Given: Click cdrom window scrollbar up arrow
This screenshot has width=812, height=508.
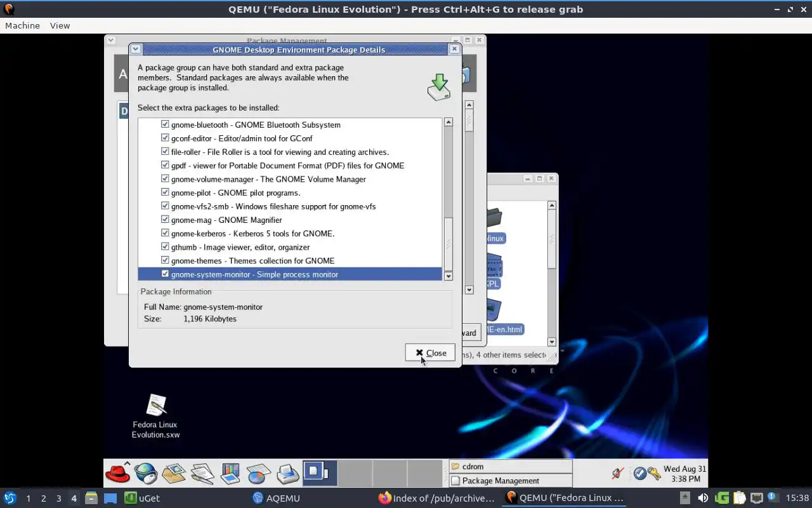Looking at the screenshot, I should coord(552,205).
